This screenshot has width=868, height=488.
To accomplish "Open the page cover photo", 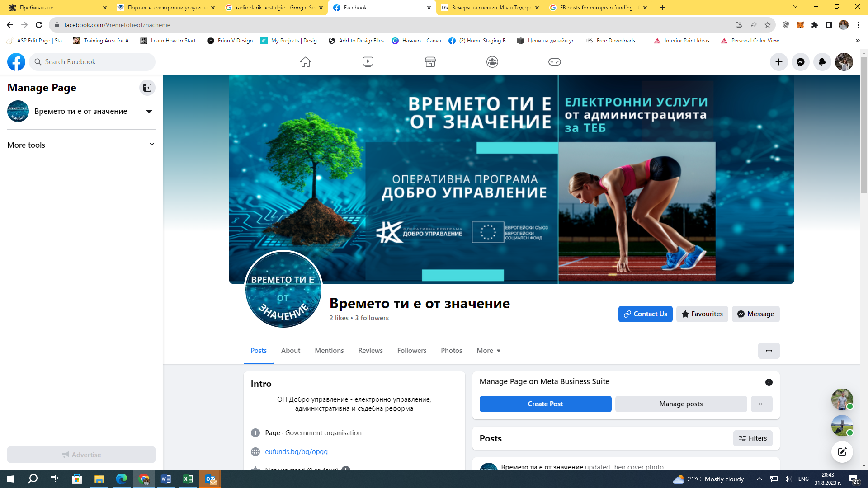I will 511,179.
